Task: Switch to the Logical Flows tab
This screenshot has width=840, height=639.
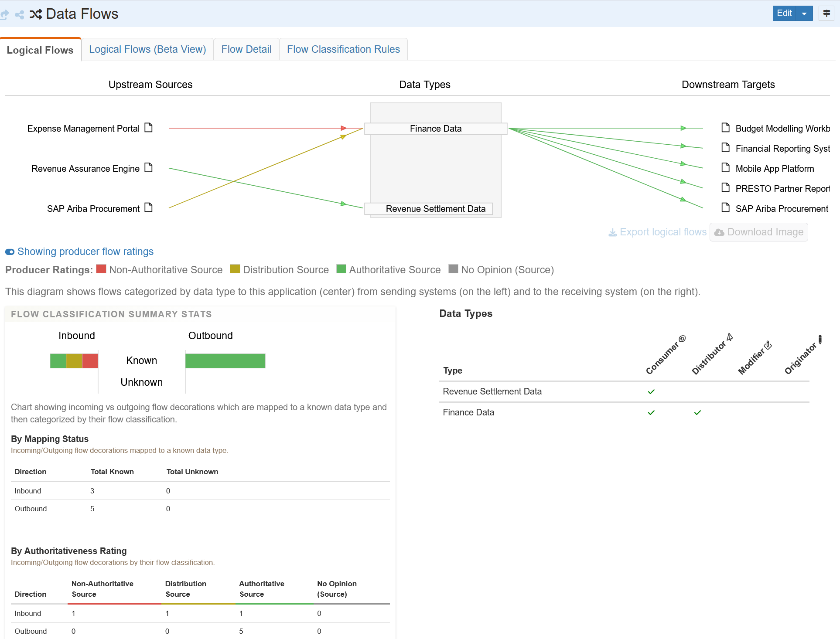Action: point(40,50)
